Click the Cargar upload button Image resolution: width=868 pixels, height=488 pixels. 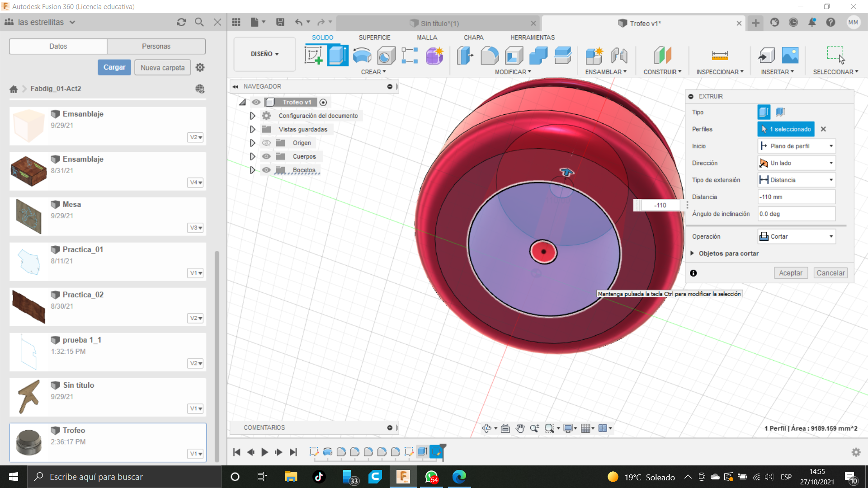[114, 67]
